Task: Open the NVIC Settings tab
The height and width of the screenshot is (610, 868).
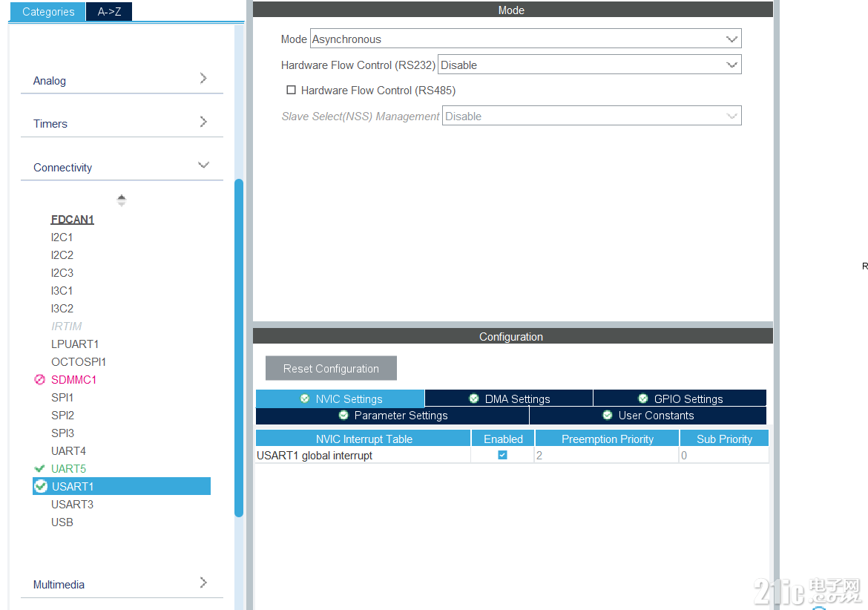Action: coord(340,399)
